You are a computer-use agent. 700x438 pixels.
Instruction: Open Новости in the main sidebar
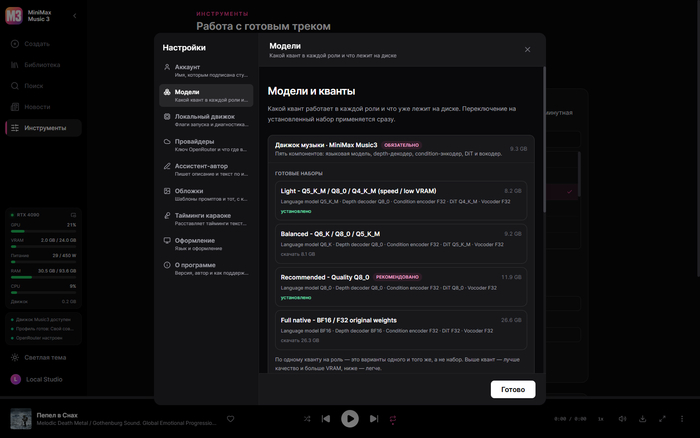(x=43, y=107)
